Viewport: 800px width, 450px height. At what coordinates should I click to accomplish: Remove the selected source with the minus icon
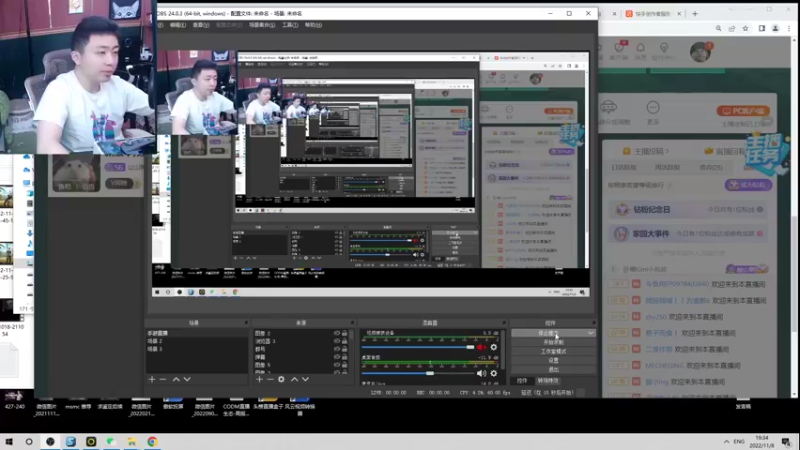click(x=270, y=380)
